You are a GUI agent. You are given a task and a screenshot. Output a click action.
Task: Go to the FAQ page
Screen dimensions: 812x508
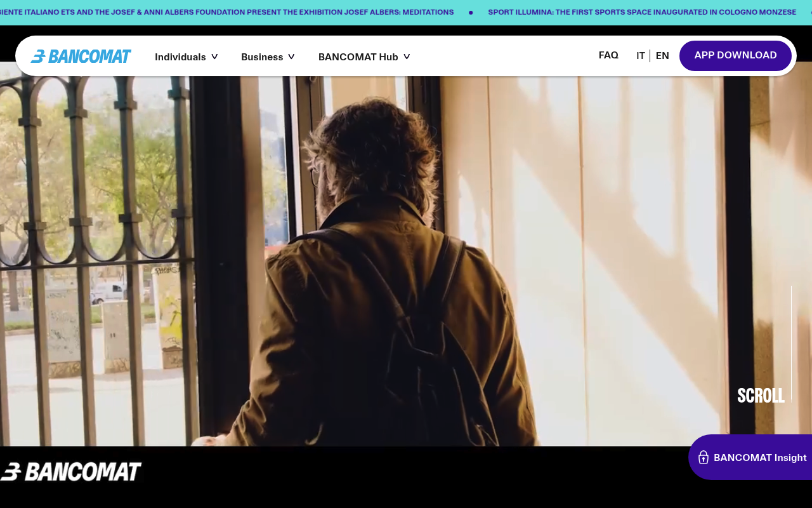[608, 55]
